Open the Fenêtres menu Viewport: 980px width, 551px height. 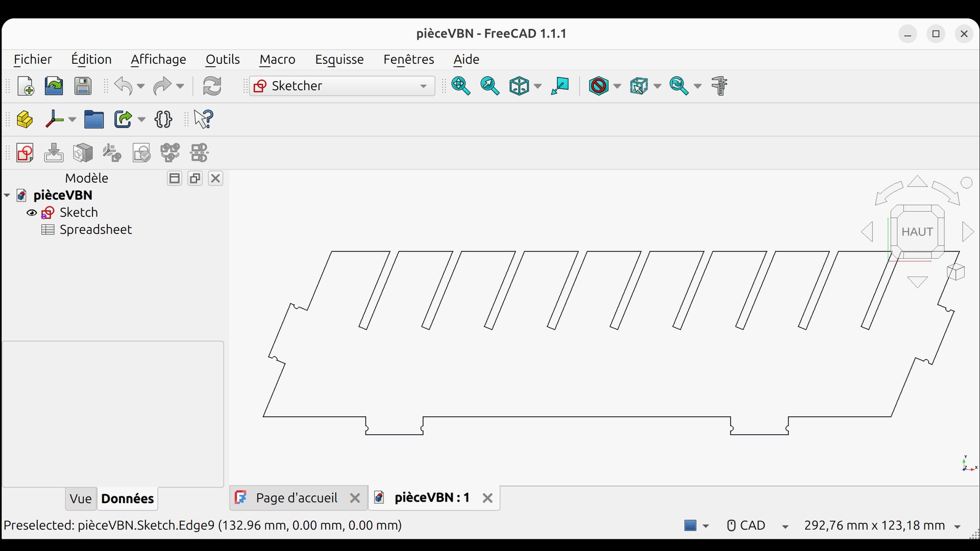click(x=409, y=59)
